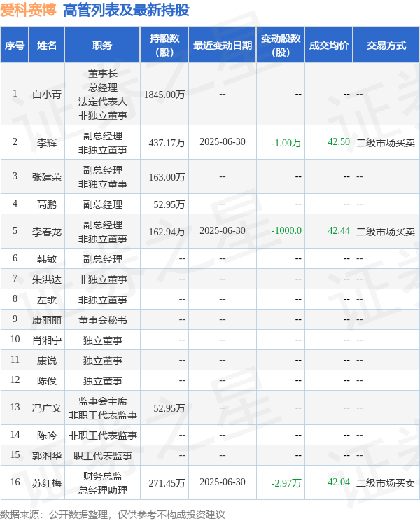
Task: Click 二级市场买卖 in 李辉's row
Action: 386,143
